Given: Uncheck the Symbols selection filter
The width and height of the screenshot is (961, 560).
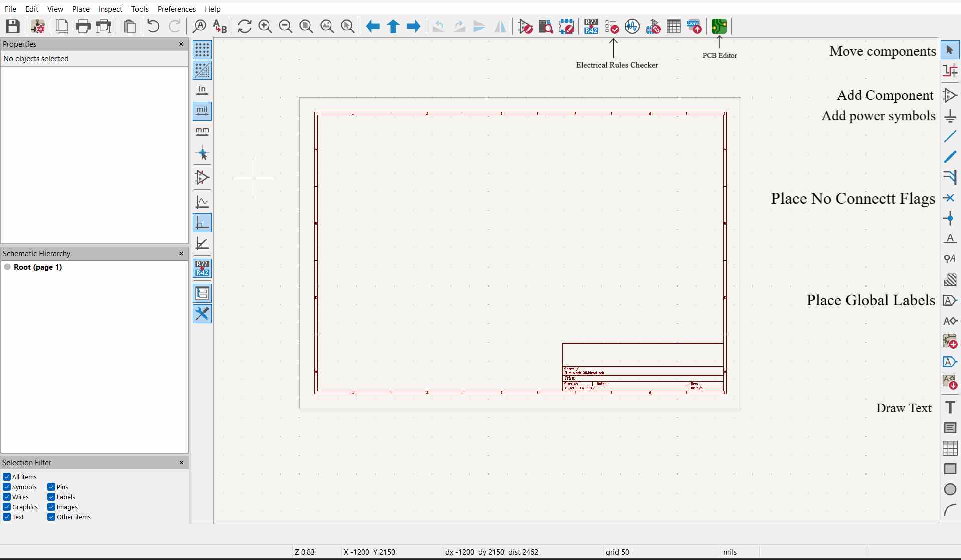Looking at the screenshot, I should tap(7, 487).
